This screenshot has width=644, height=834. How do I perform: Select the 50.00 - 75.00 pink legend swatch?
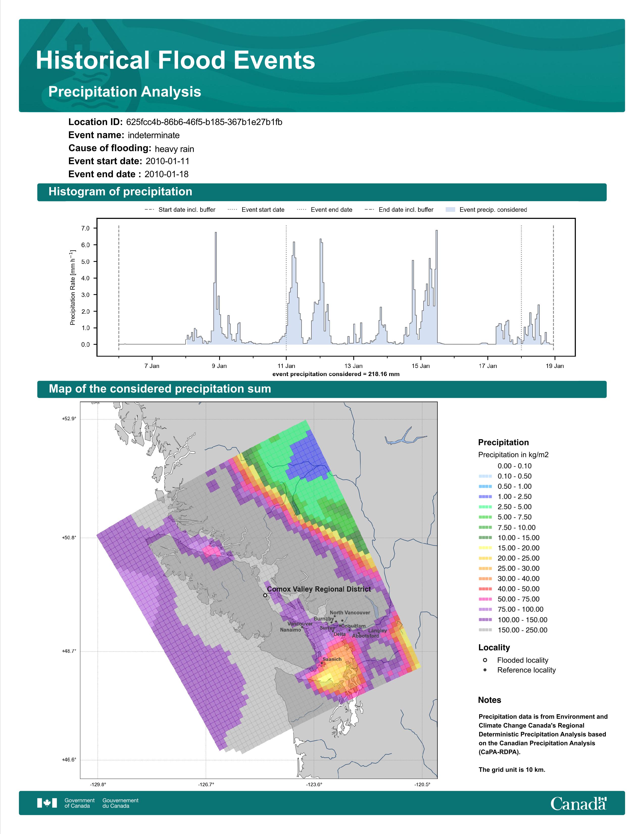point(485,599)
